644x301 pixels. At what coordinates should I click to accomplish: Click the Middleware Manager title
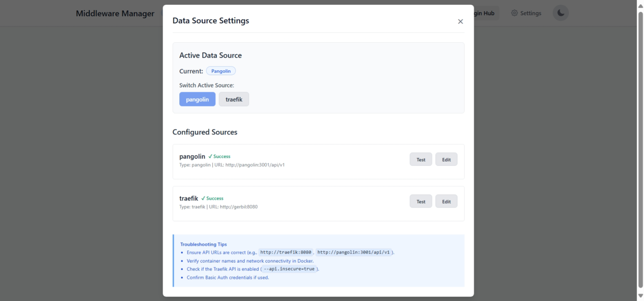click(x=115, y=13)
